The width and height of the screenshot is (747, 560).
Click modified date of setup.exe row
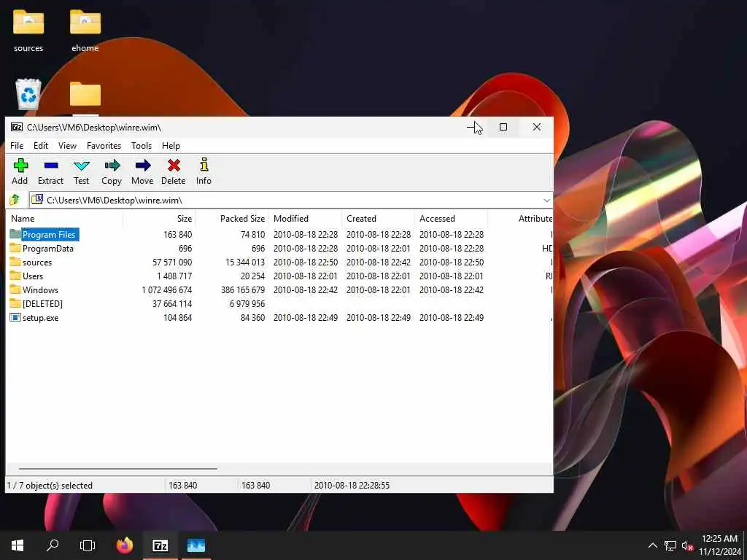point(306,318)
